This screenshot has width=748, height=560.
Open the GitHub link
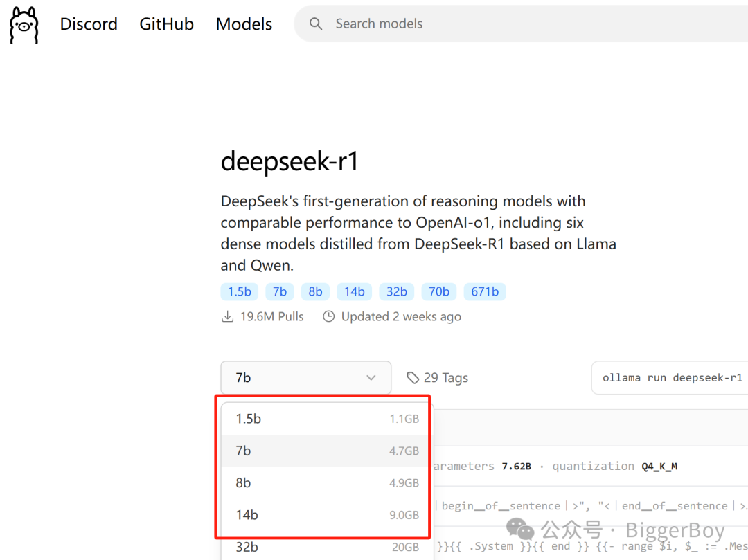pyautogui.click(x=166, y=24)
